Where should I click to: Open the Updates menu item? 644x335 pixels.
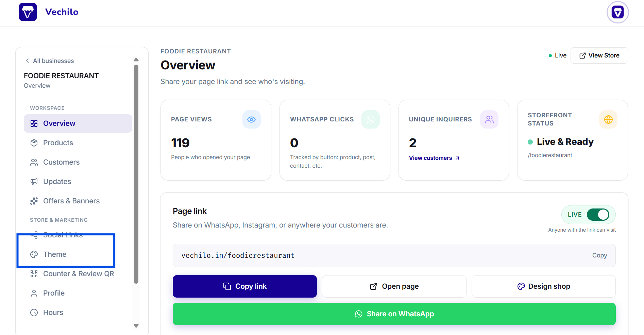tap(78, 182)
